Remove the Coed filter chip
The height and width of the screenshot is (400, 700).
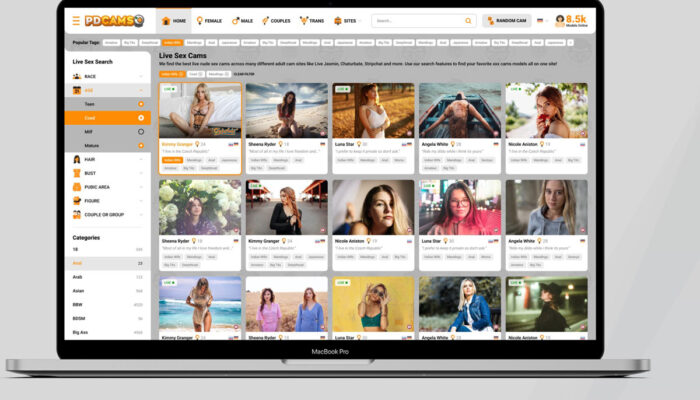[x=201, y=74]
